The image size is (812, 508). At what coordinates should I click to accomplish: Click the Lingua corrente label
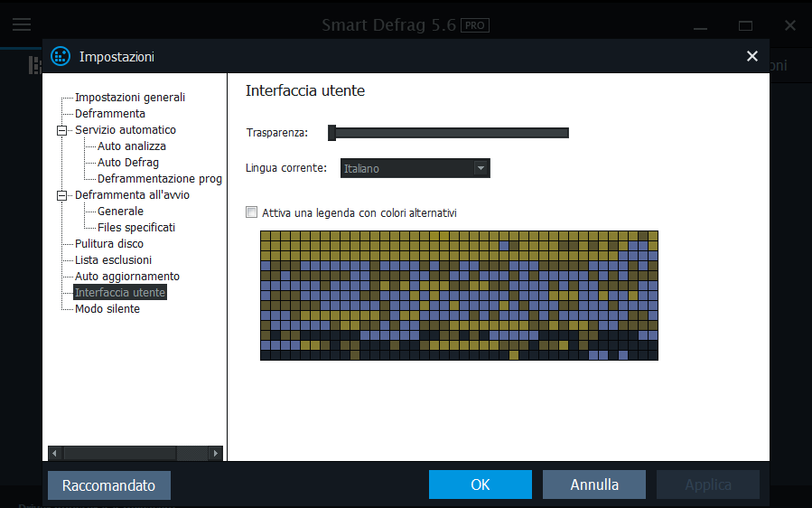(286, 168)
